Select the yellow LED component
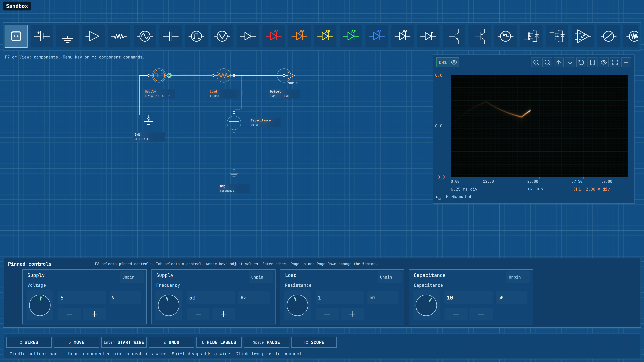644x362 pixels. point(325,36)
